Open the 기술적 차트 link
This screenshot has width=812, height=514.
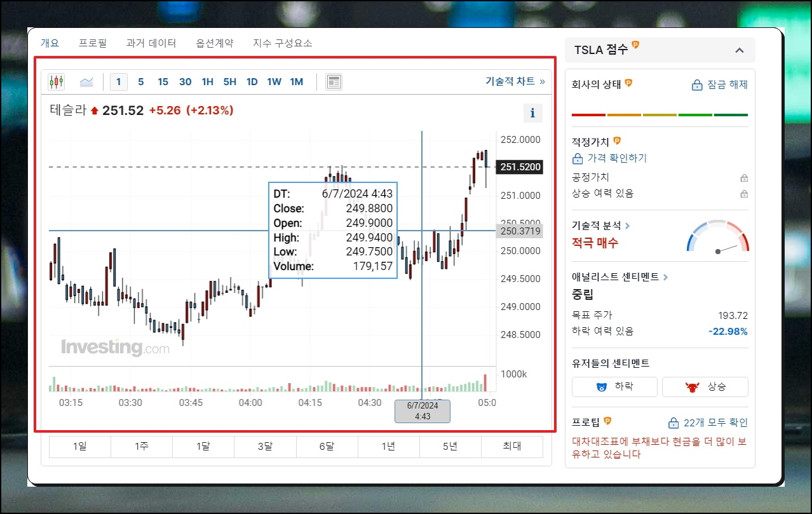(515, 81)
